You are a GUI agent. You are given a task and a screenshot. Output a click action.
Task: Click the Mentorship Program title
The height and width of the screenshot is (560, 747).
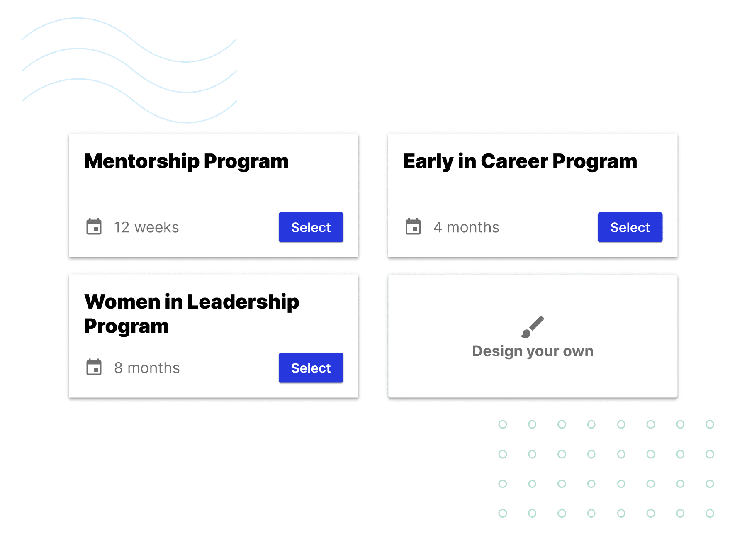coord(186,162)
